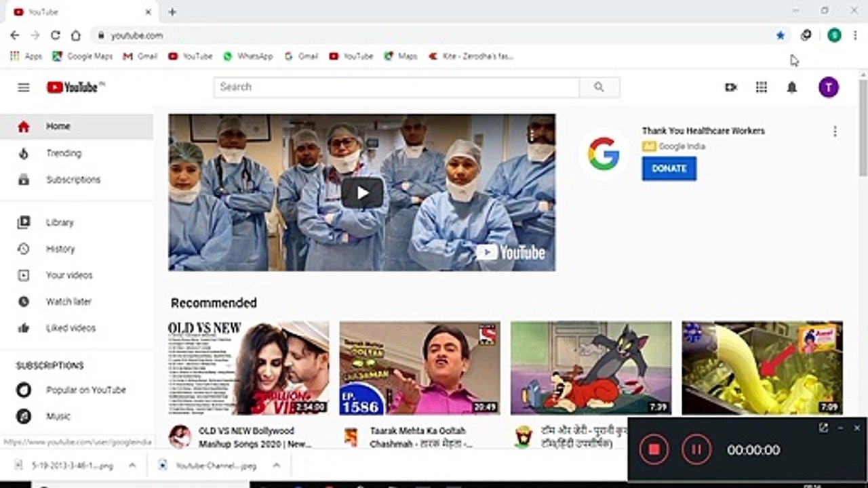Open the purple T account avatar
Image resolution: width=868 pixels, height=488 pixels.
click(x=829, y=87)
